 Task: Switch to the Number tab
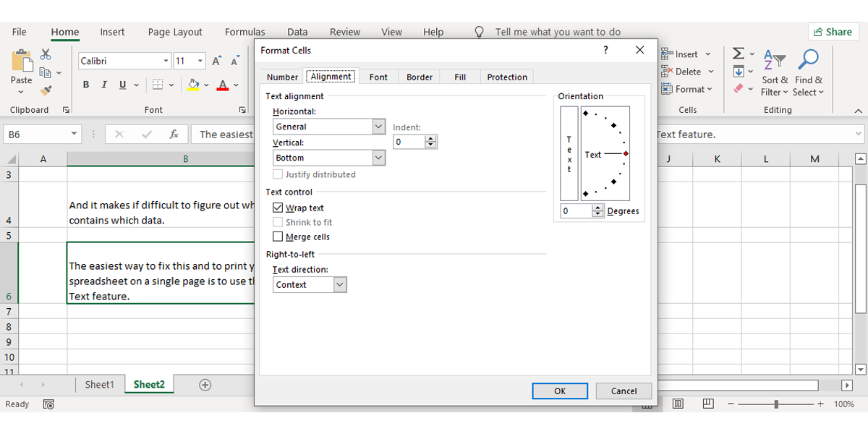(x=282, y=77)
